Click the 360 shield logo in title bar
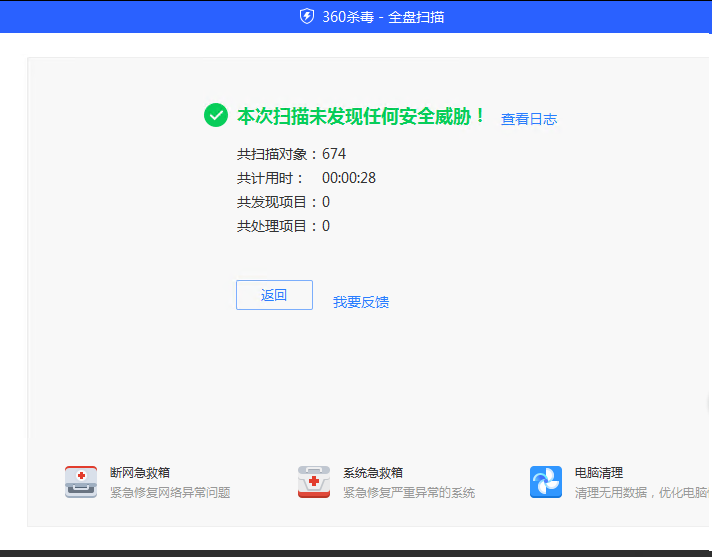 307,17
